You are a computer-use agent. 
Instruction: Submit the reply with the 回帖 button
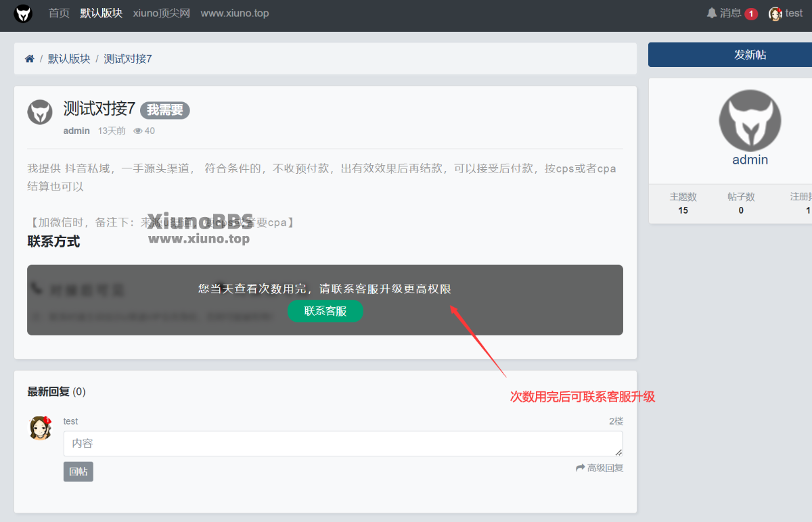(x=78, y=471)
